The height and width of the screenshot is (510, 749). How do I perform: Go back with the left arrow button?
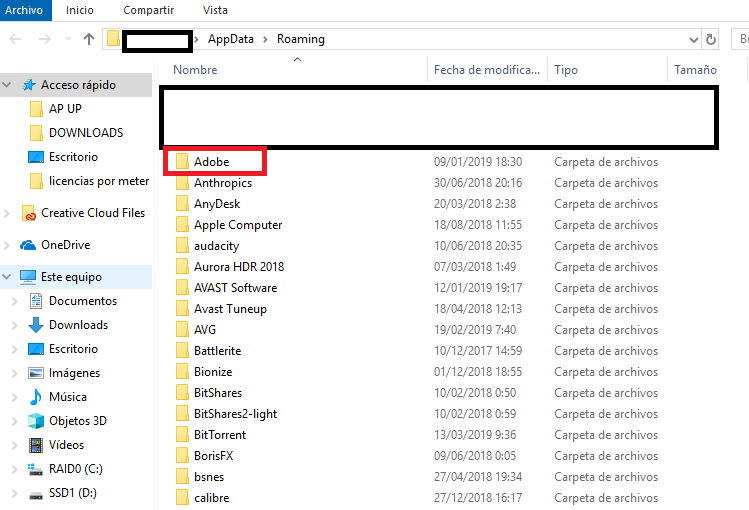15,39
